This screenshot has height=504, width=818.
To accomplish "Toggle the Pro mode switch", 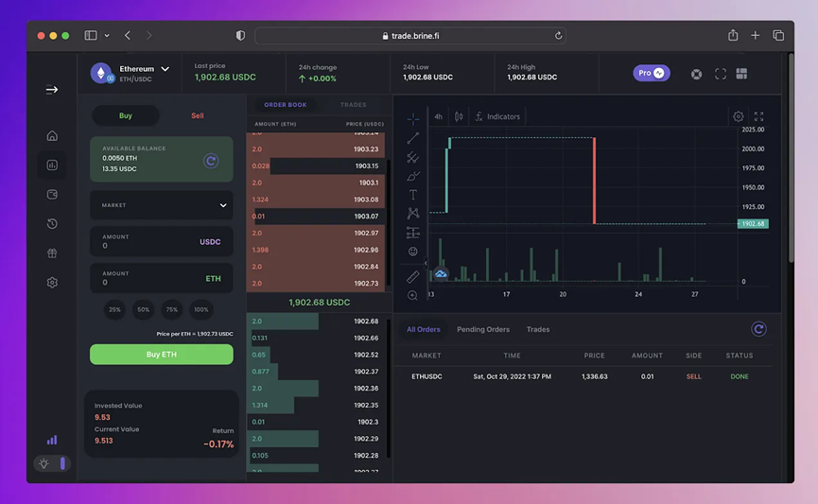I will [x=652, y=73].
